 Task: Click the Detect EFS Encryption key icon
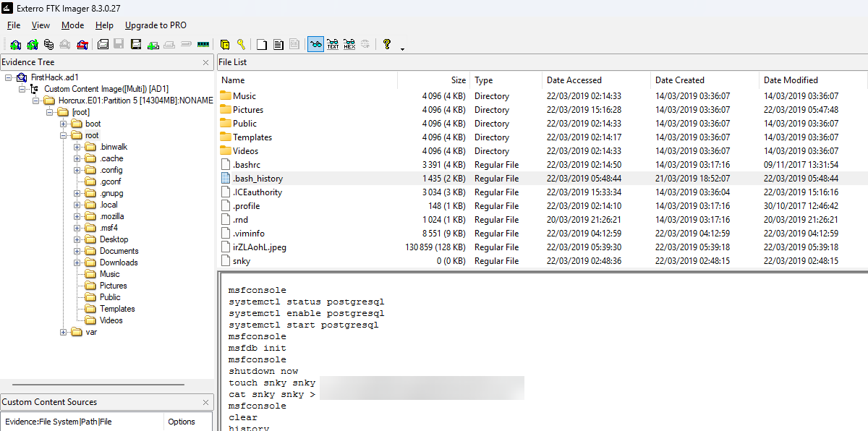click(241, 44)
